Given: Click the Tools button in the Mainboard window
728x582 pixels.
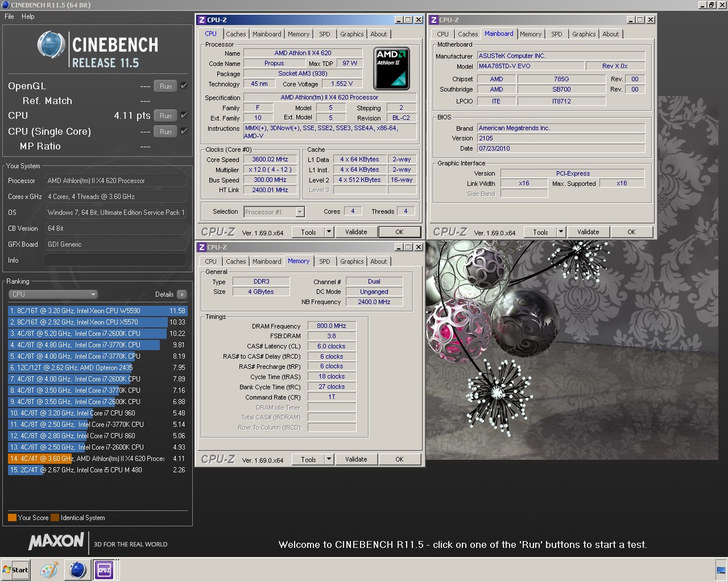Looking at the screenshot, I should click(x=540, y=232).
